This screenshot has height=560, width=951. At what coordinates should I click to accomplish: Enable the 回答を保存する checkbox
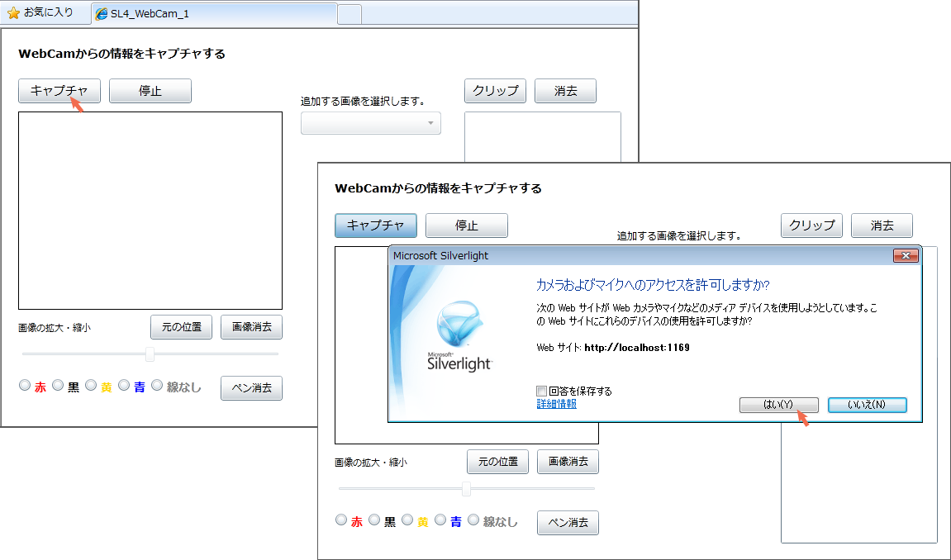542,392
